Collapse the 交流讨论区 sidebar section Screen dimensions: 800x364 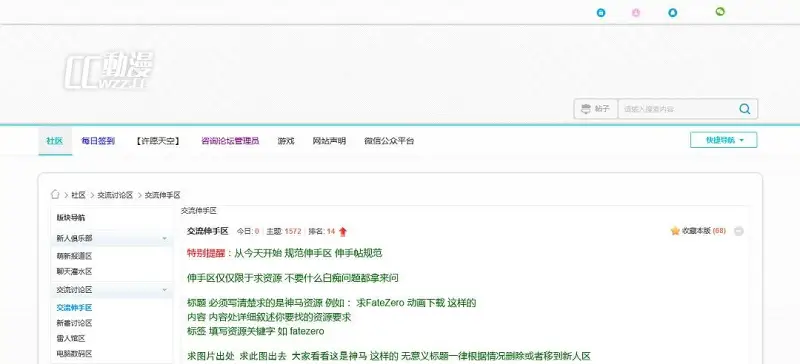point(164,290)
